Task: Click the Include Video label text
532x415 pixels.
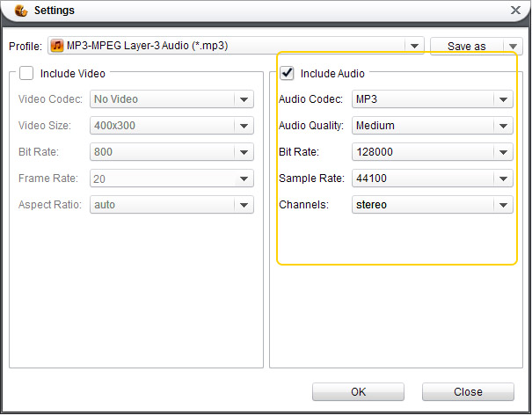Action: click(73, 73)
